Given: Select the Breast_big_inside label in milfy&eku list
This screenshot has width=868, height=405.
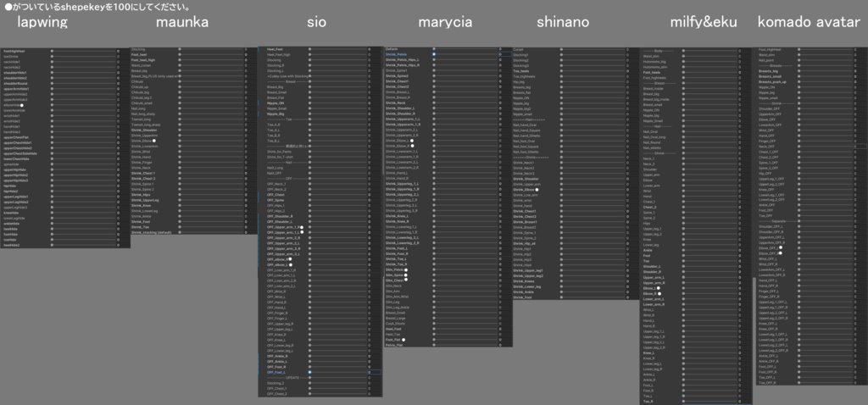Looking at the screenshot, I should (x=656, y=99).
